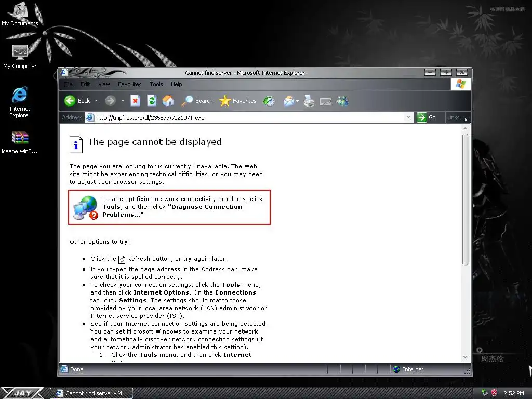This screenshot has width=532, height=399.
Task: Click the Windows flag logo
Action: point(460,84)
